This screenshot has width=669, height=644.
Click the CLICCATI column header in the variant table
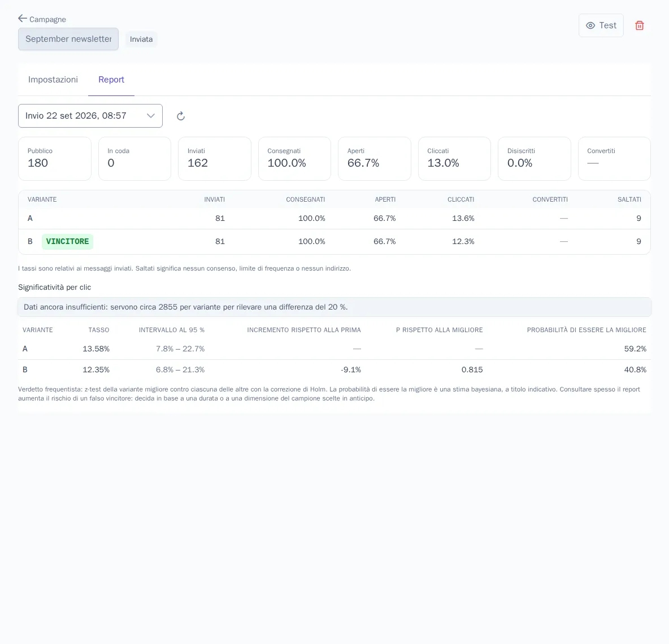click(461, 199)
